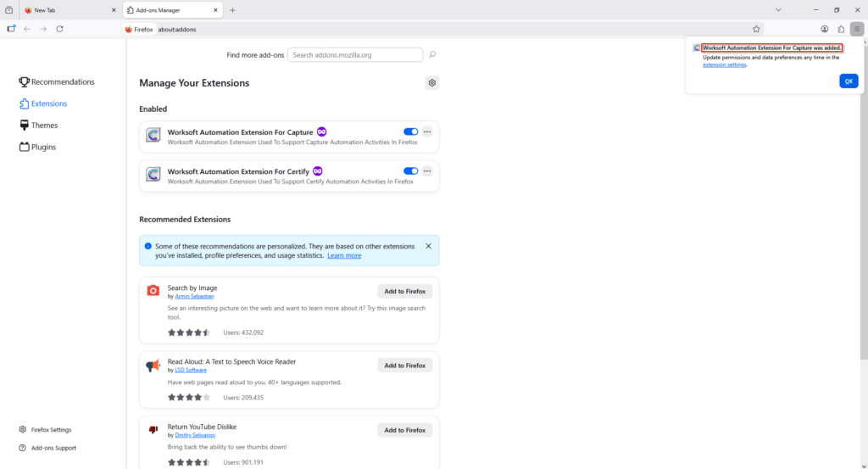Close the Add-ons Manager tab
The height and width of the screenshot is (469, 868).
[215, 10]
